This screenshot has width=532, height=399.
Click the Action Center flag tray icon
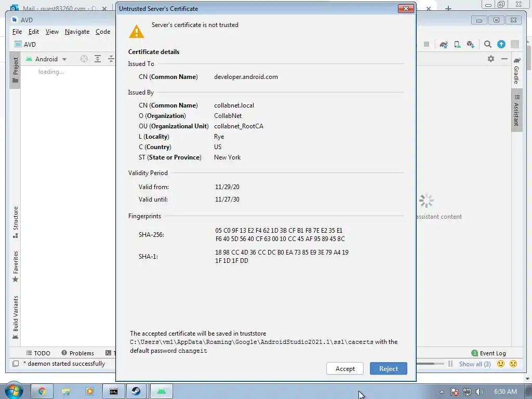click(x=455, y=392)
